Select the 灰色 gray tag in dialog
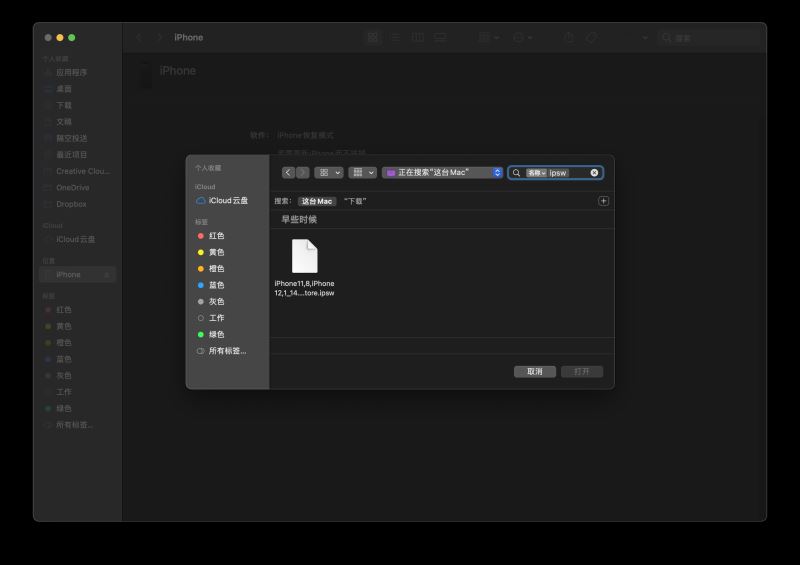The height and width of the screenshot is (565, 800). click(x=211, y=302)
